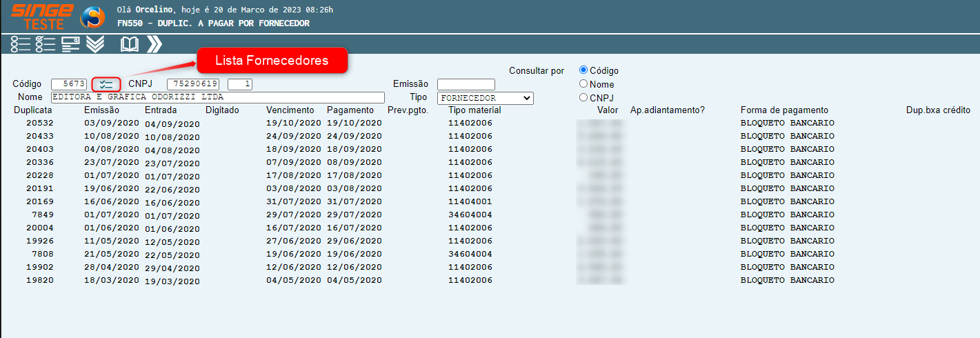Click the Código input field
The height and width of the screenshot is (338, 980).
click(x=69, y=84)
